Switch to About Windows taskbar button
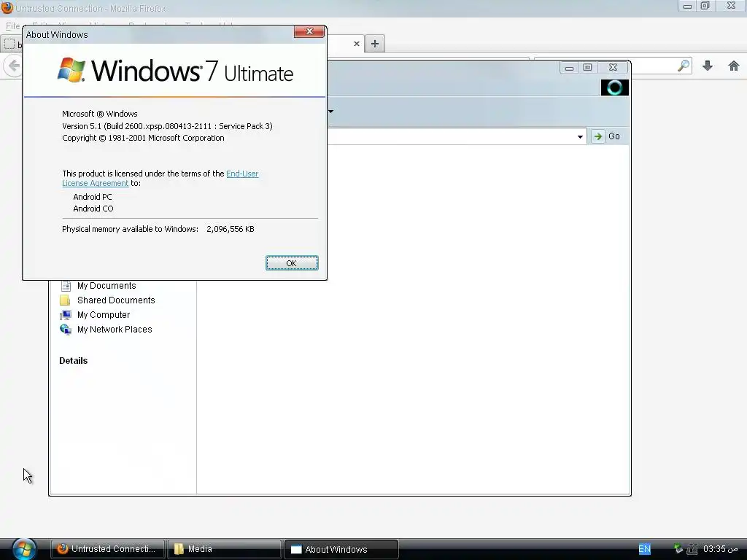Image resolution: width=747 pixels, height=560 pixels. (341, 549)
